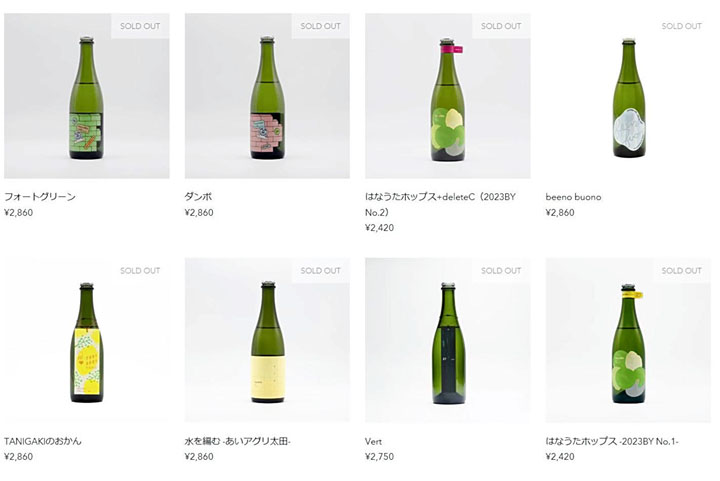Open the TANIGAKIのおかん title link

coord(43,441)
